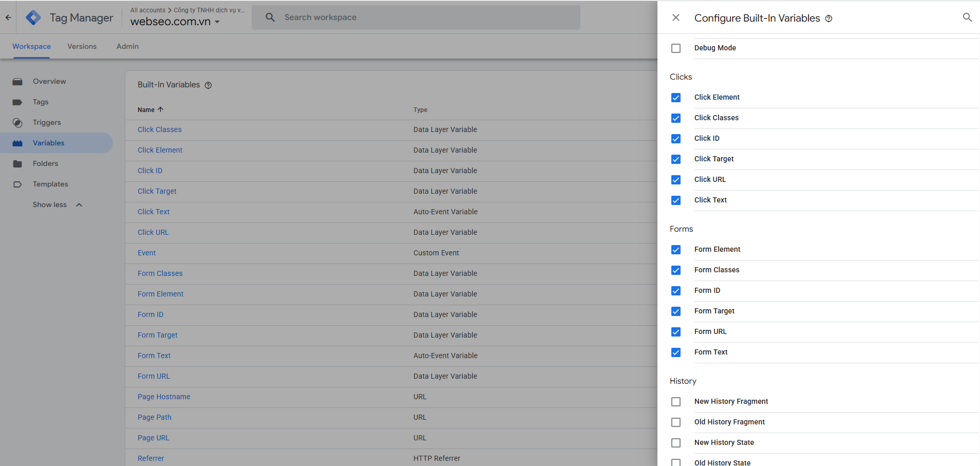Open Templates in the sidebar
Image resolution: width=980 pixels, height=466 pixels.
pos(50,184)
